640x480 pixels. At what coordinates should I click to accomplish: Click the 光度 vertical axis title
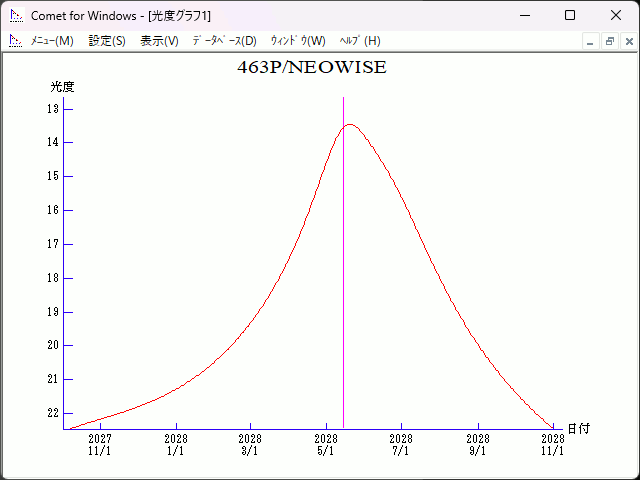point(62,87)
